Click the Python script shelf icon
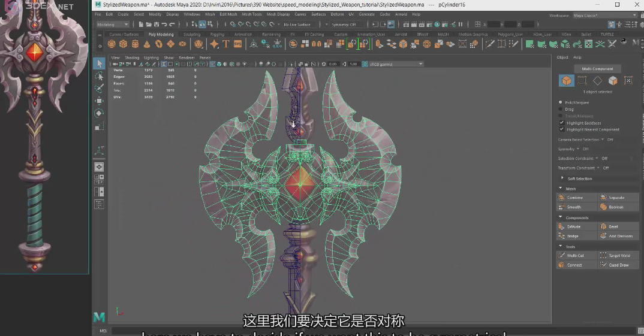The width and height of the screenshot is (644, 336). pyautogui.click(x=624, y=41)
